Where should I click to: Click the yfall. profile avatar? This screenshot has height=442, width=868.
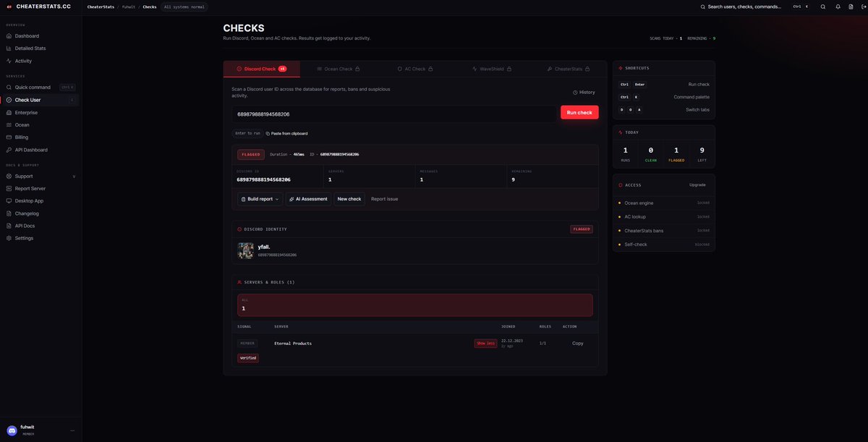pos(246,250)
